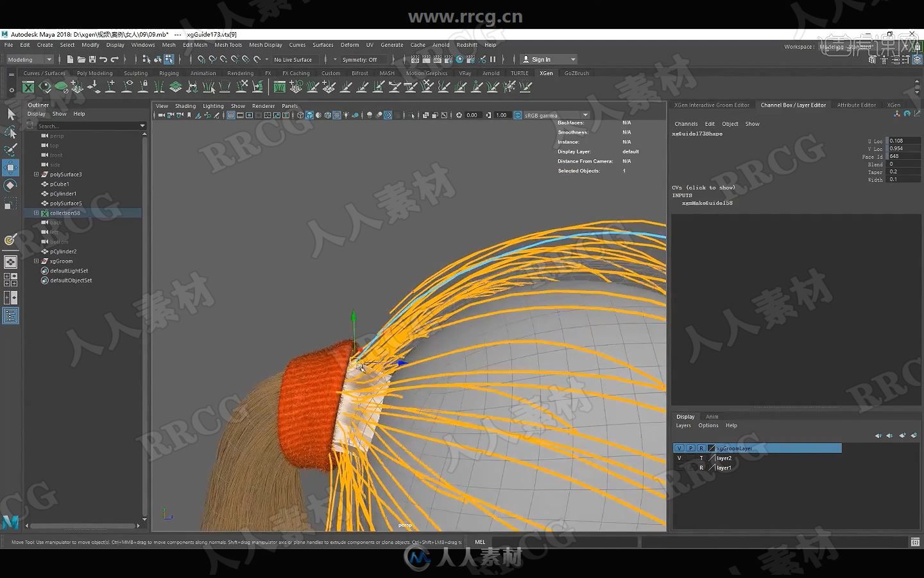Viewport: 924px width, 578px height.
Task: Select pCube1 in the Outliner
Action: coord(60,184)
